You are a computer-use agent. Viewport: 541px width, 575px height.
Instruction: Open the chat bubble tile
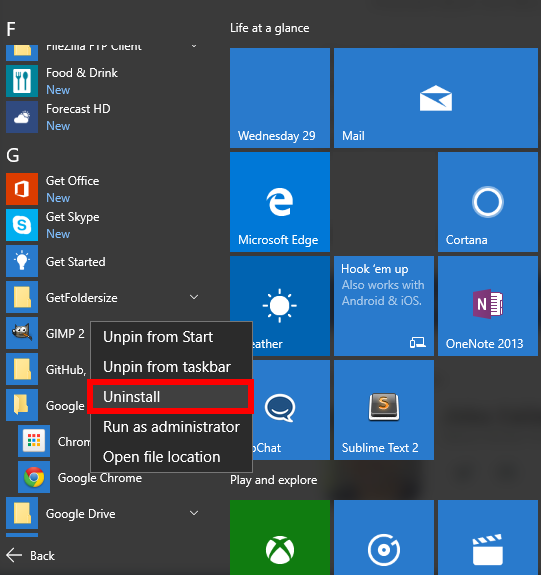pyautogui.click(x=280, y=410)
